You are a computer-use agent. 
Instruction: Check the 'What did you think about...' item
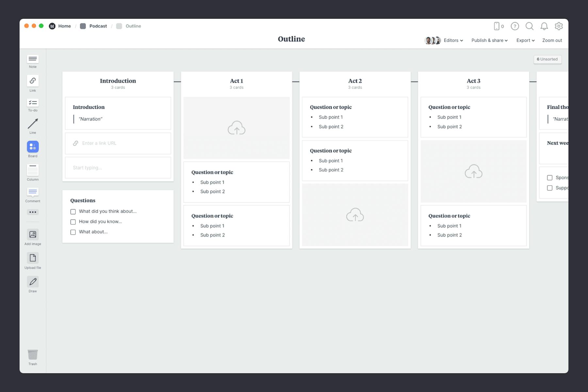tap(73, 212)
